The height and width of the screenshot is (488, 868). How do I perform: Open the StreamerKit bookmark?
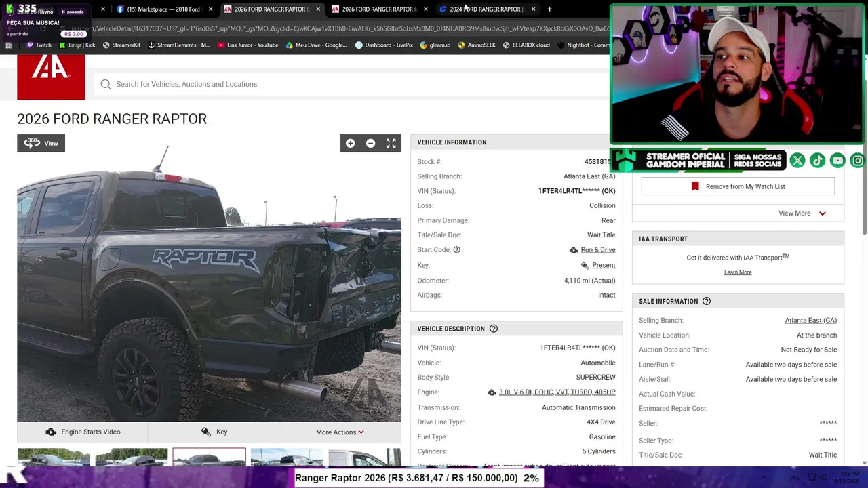tap(121, 45)
